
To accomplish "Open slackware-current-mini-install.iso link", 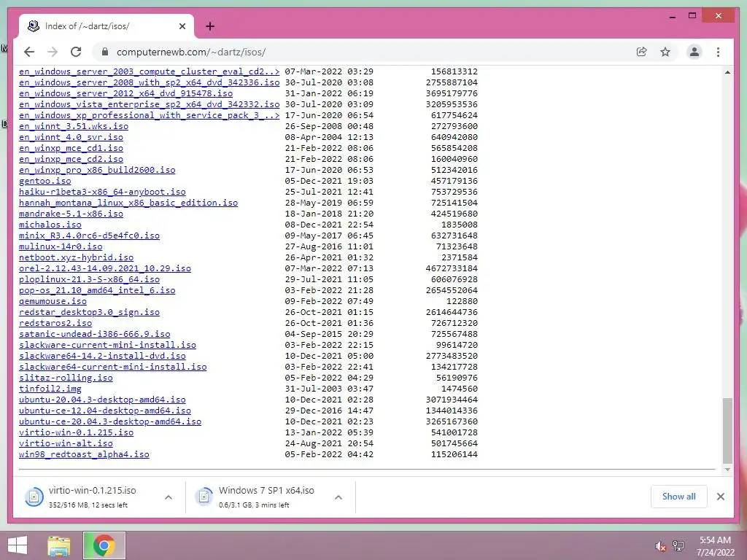I will (108, 345).
